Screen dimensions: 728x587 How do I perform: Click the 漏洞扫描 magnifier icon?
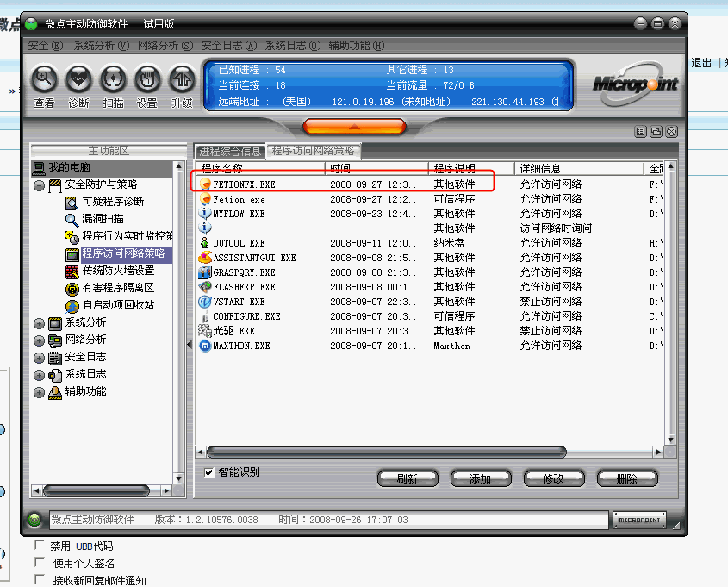click(x=72, y=220)
